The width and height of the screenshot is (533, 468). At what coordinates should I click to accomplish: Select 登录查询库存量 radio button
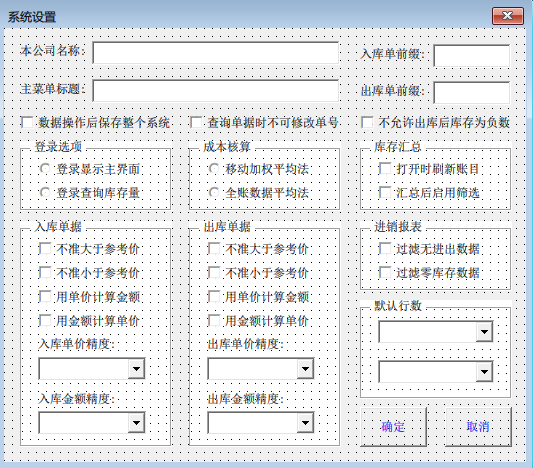click(45, 193)
